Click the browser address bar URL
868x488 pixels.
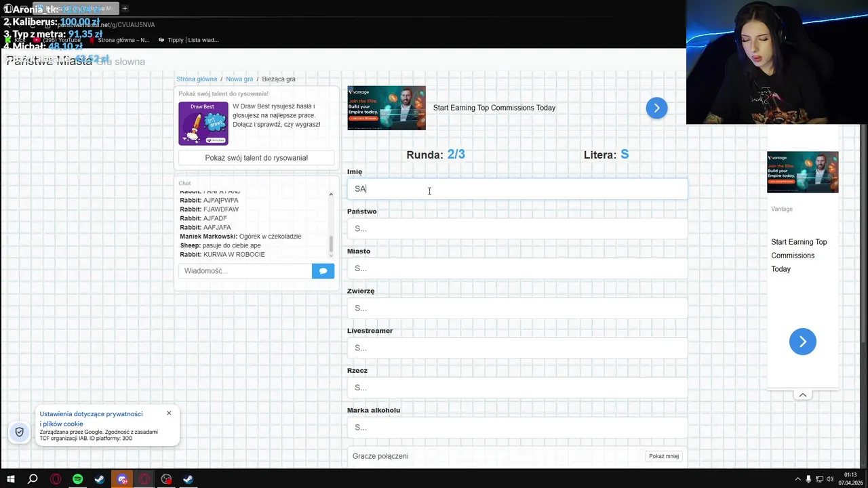106,25
